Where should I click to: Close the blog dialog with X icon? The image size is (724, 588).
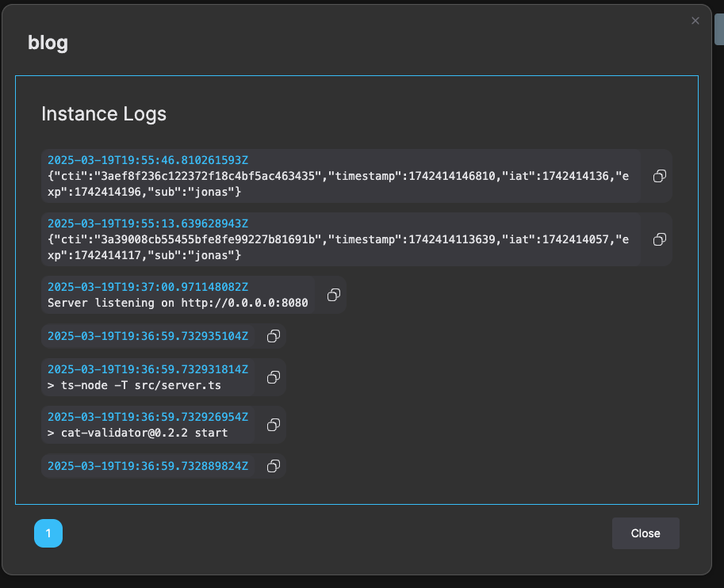[x=695, y=21]
